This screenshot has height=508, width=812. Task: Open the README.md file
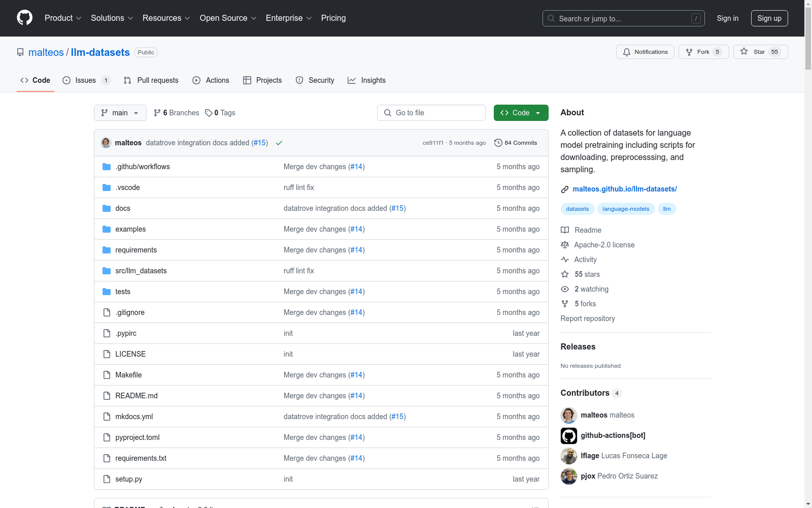pos(137,396)
